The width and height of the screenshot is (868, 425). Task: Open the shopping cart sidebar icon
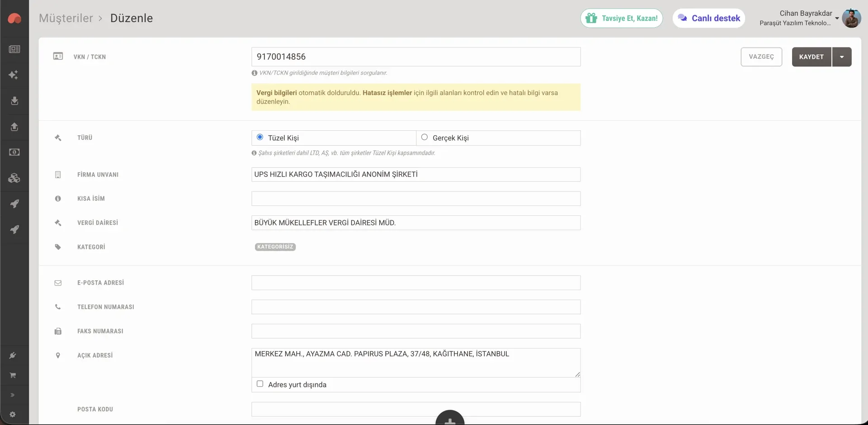coord(13,375)
